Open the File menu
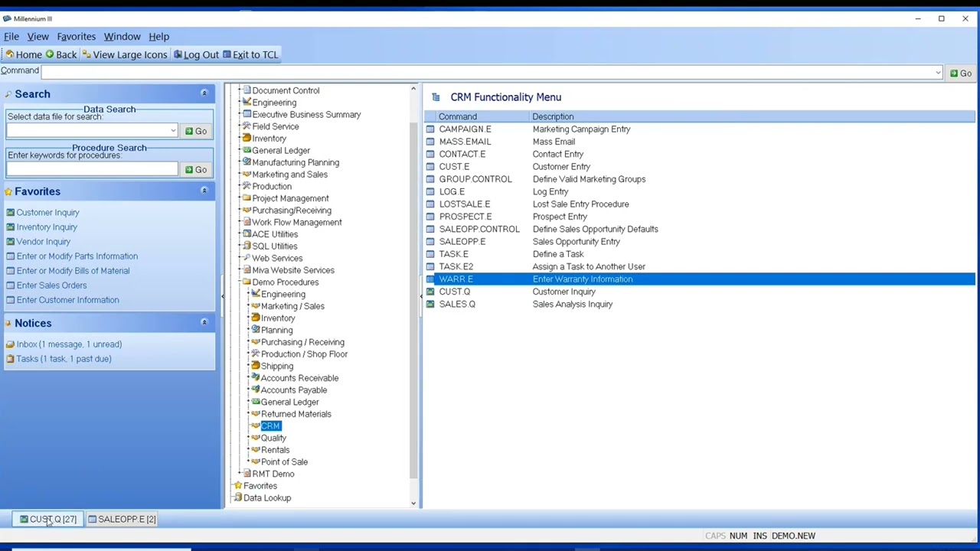Image resolution: width=980 pixels, height=551 pixels. pyautogui.click(x=11, y=36)
